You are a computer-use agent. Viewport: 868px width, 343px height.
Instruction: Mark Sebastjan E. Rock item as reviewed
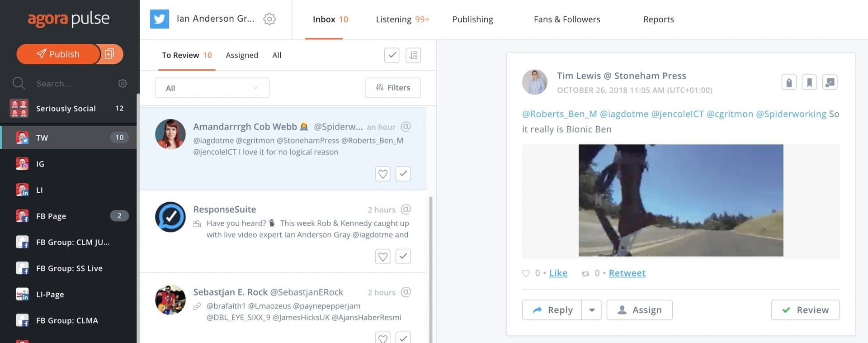403,338
